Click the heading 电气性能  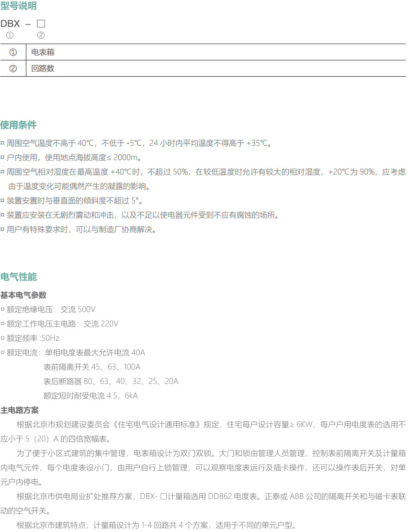(18, 277)
